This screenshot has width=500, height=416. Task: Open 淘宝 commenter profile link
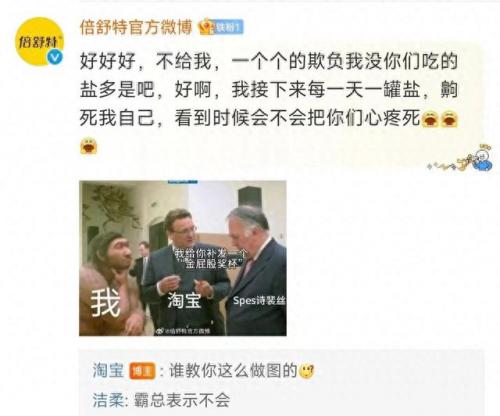(108, 371)
